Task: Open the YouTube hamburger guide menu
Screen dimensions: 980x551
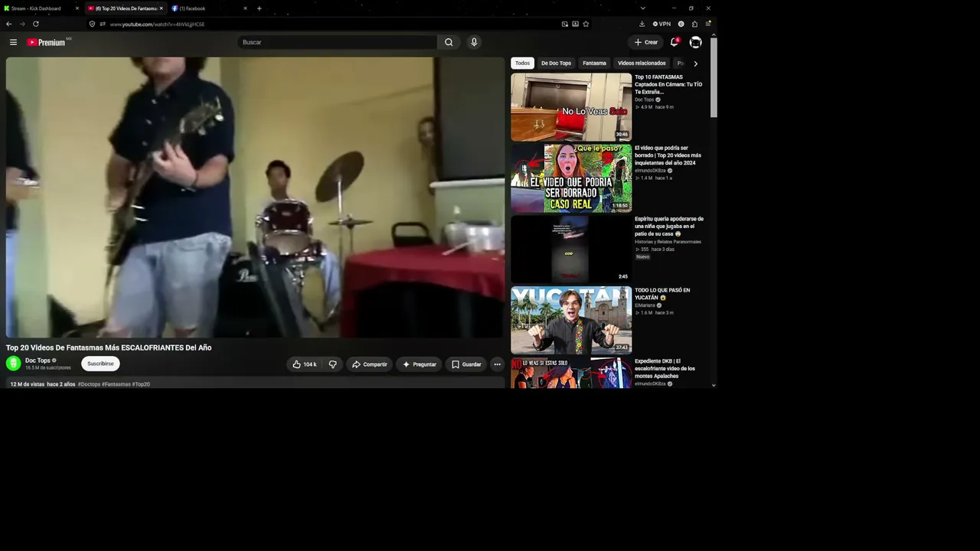Action: [x=13, y=42]
